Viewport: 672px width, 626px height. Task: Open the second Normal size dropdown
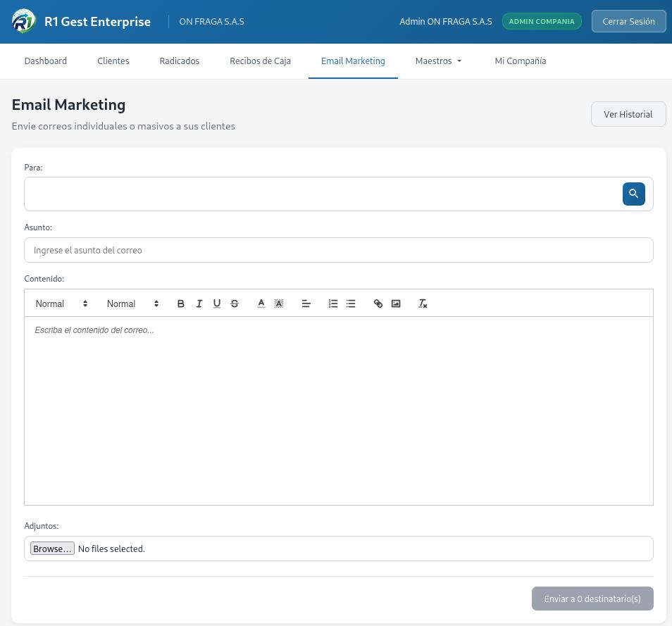[132, 303]
